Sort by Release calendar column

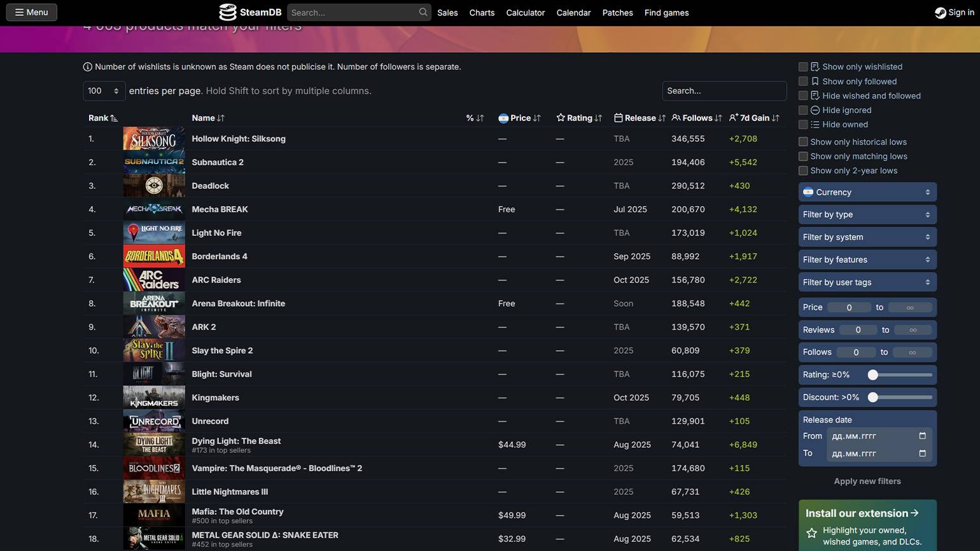tap(640, 118)
